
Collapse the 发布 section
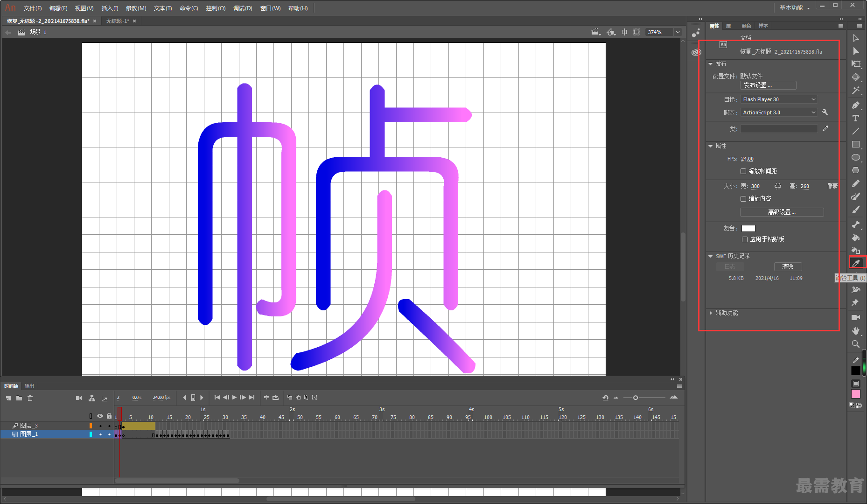[x=711, y=64]
